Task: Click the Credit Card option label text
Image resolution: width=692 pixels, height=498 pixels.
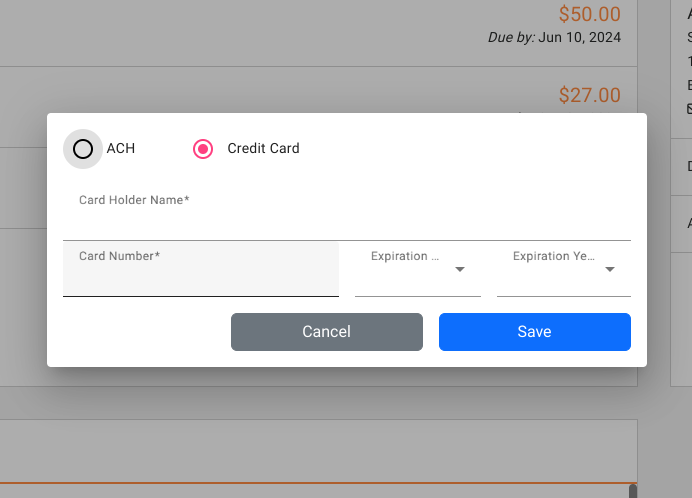Action: click(x=263, y=149)
